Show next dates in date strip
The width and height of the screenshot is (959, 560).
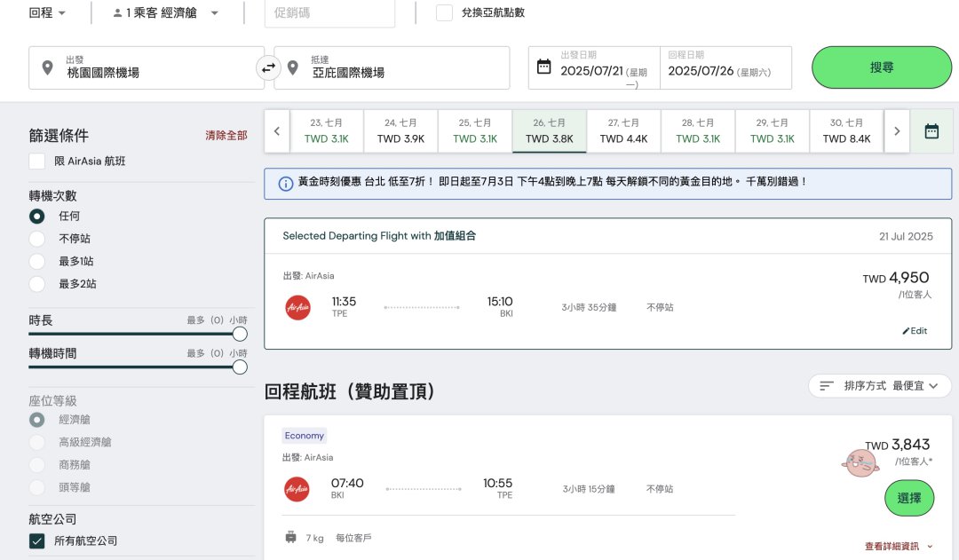tap(897, 130)
